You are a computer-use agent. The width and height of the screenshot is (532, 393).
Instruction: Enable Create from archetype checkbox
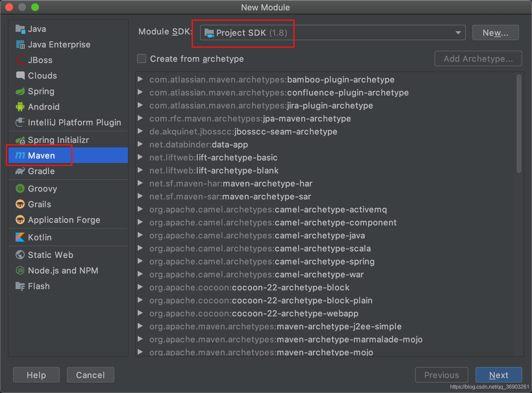tap(142, 58)
